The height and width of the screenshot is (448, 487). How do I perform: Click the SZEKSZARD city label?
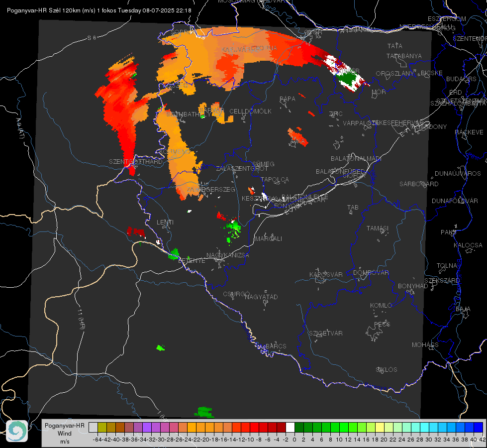click(442, 280)
